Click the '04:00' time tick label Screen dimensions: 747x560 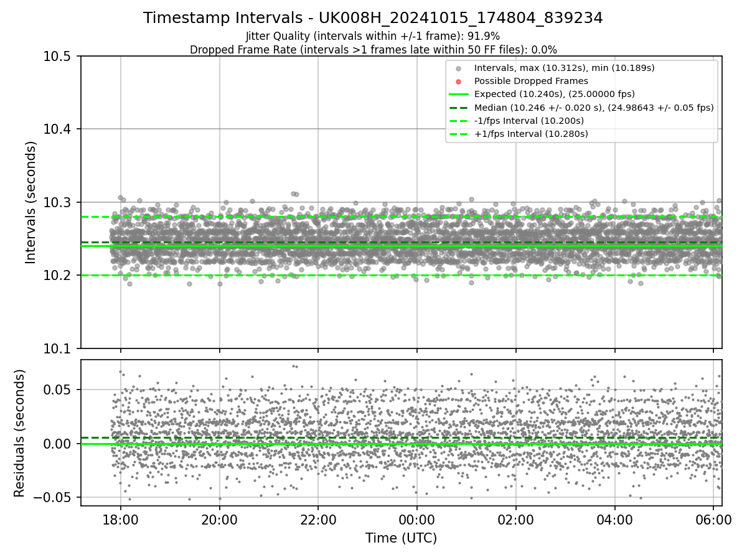pyautogui.click(x=615, y=519)
